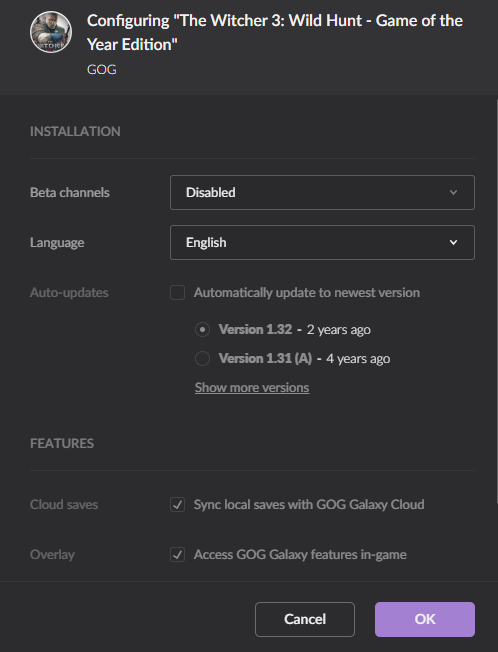Click the dialog title about The Witcher 3
Image resolution: width=498 pixels, height=652 pixels.
(275, 32)
